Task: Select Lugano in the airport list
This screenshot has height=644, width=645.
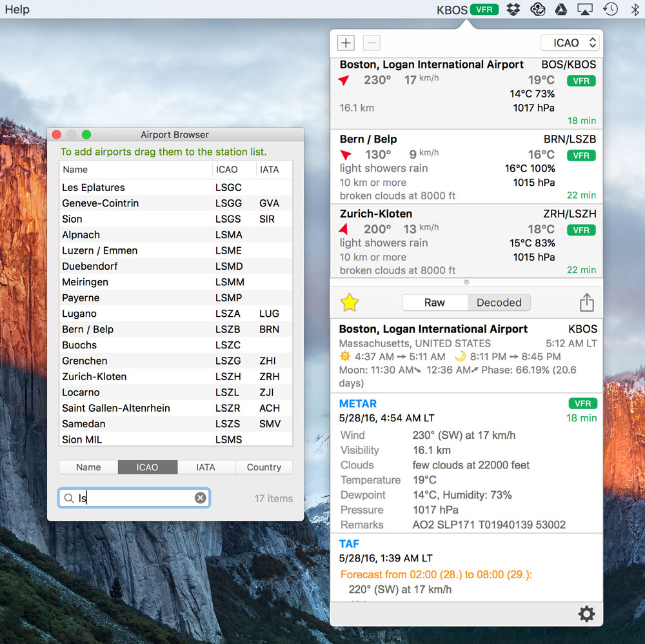Action: click(79, 314)
